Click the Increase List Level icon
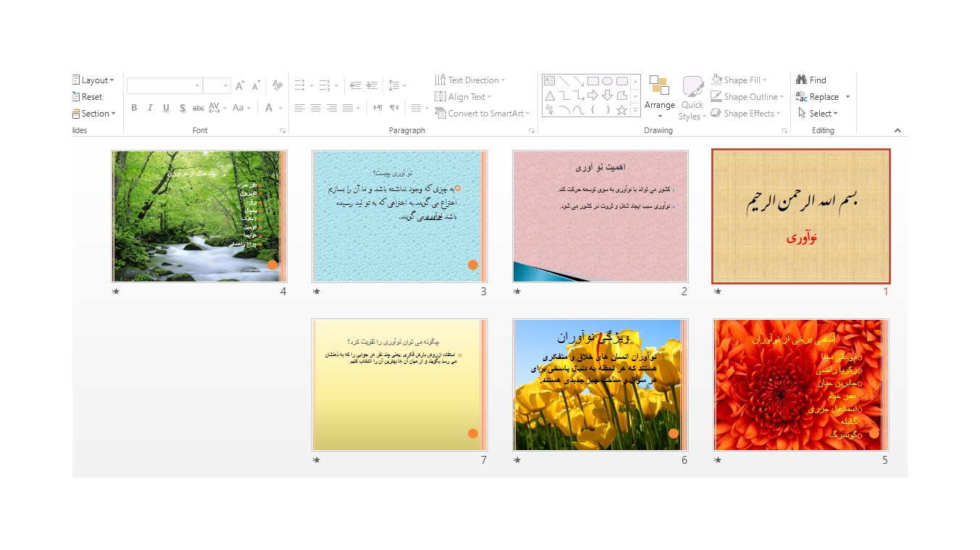 click(x=372, y=85)
